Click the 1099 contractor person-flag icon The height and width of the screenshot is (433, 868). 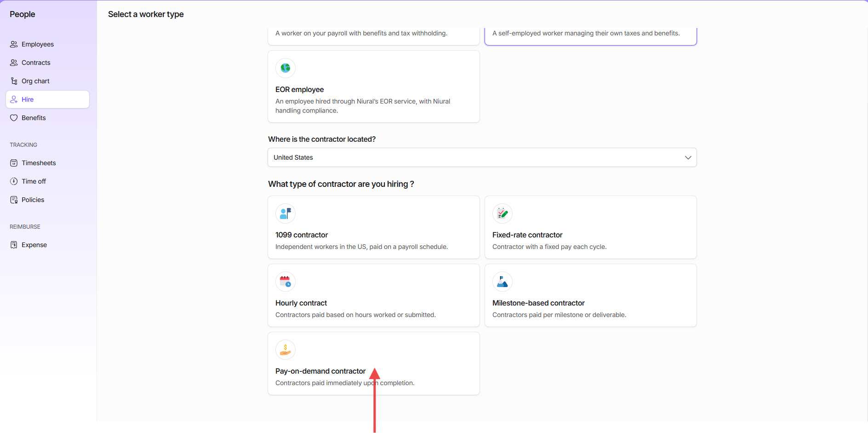[x=286, y=214]
